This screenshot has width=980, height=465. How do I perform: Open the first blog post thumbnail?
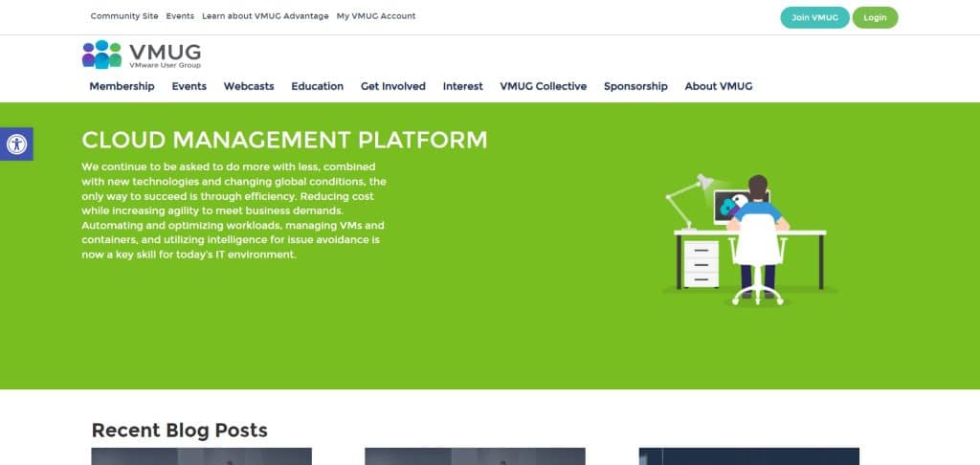[x=201, y=456]
